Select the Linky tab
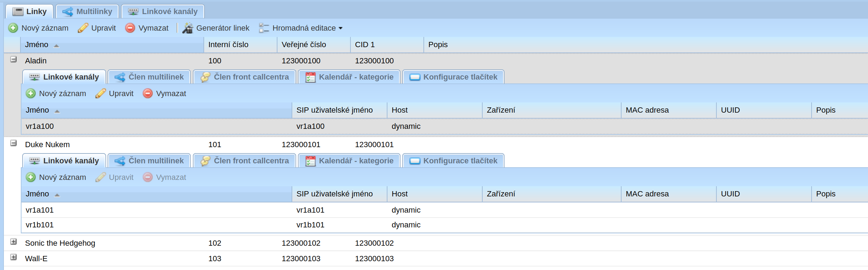The image size is (868, 270). click(x=30, y=11)
